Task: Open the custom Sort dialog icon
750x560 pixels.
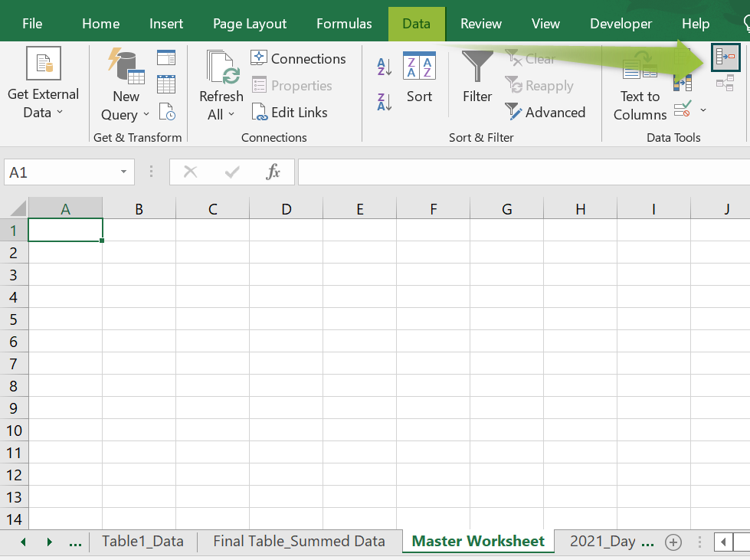Action: pyautogui.click(x=419, y=66)
